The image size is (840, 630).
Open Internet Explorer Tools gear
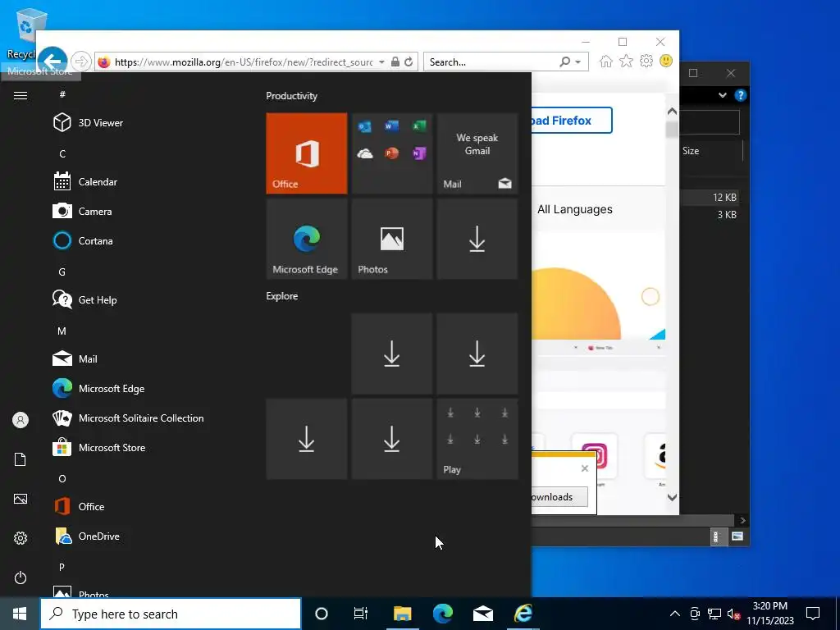click(x=646, y=61)
